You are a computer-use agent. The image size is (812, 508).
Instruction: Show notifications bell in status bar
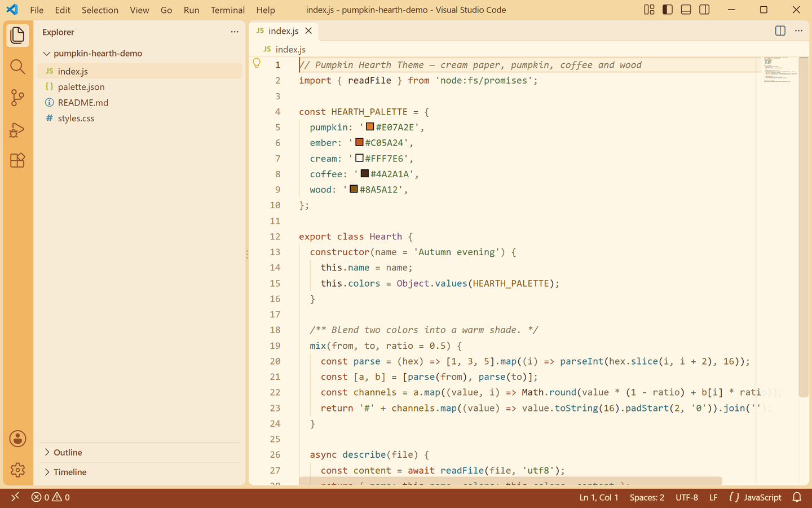797,497
